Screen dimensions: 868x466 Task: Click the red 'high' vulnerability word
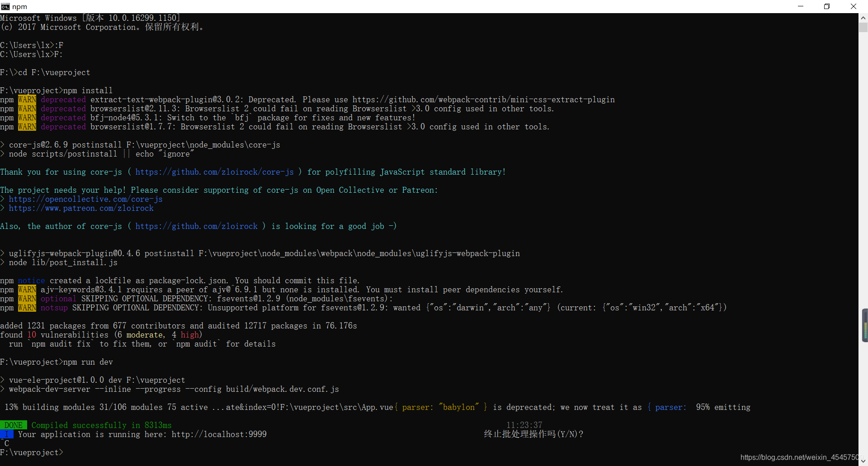190,335
